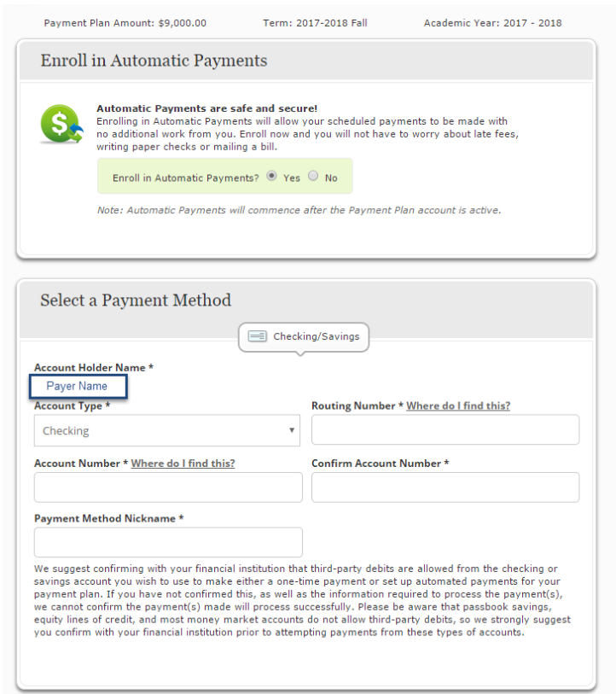Open account number Where do I find this link
616x694 pixels.
[183, 464]
